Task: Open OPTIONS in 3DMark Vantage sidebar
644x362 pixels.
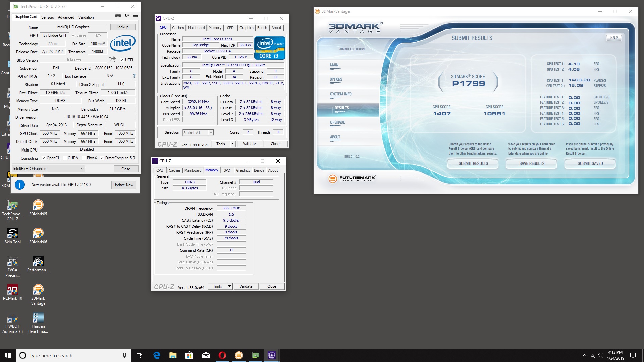Action: coord(336,80)
